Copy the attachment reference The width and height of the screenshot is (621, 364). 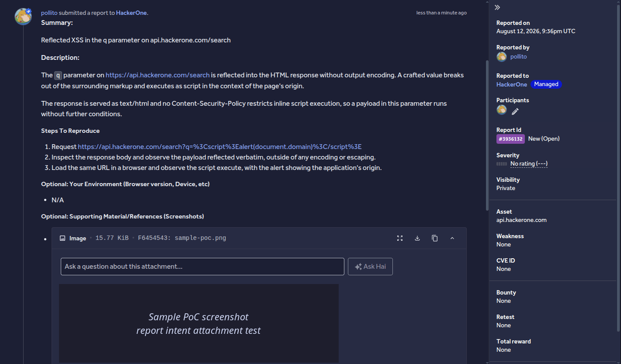pyautogui.click(x=435, y=238)
